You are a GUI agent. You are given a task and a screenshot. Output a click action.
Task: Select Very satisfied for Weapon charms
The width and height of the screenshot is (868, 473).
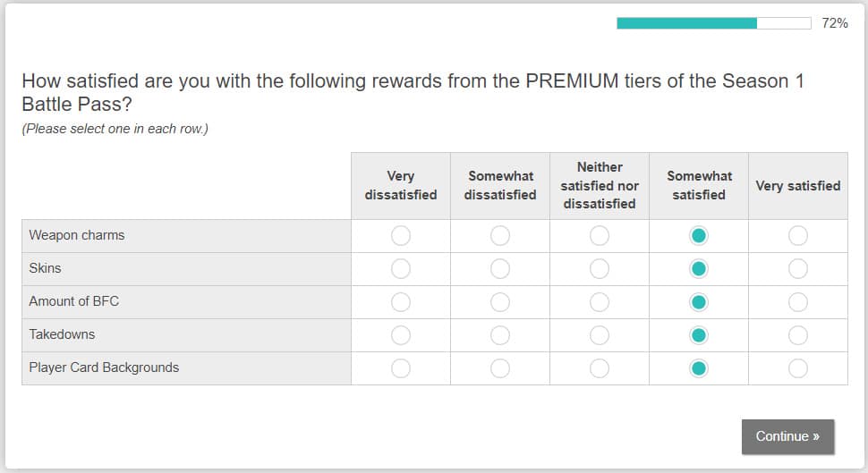pos(798,235)
